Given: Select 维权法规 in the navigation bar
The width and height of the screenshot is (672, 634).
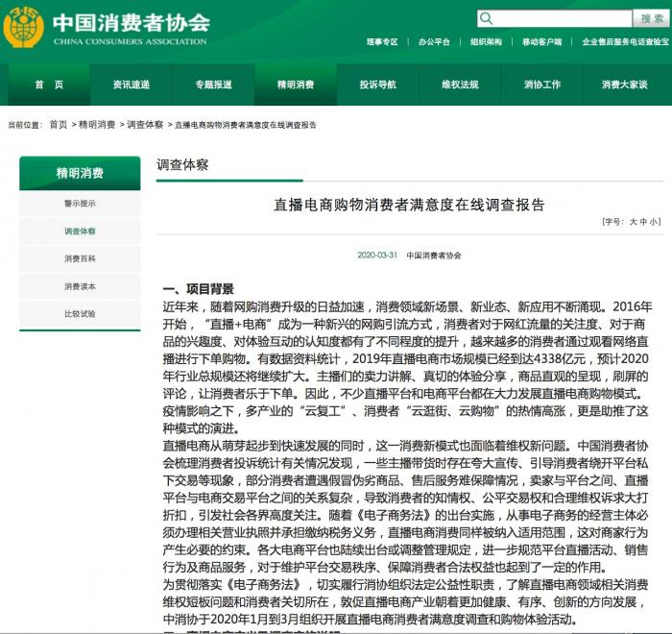Looking at the screenshot, I should [460, 85].
